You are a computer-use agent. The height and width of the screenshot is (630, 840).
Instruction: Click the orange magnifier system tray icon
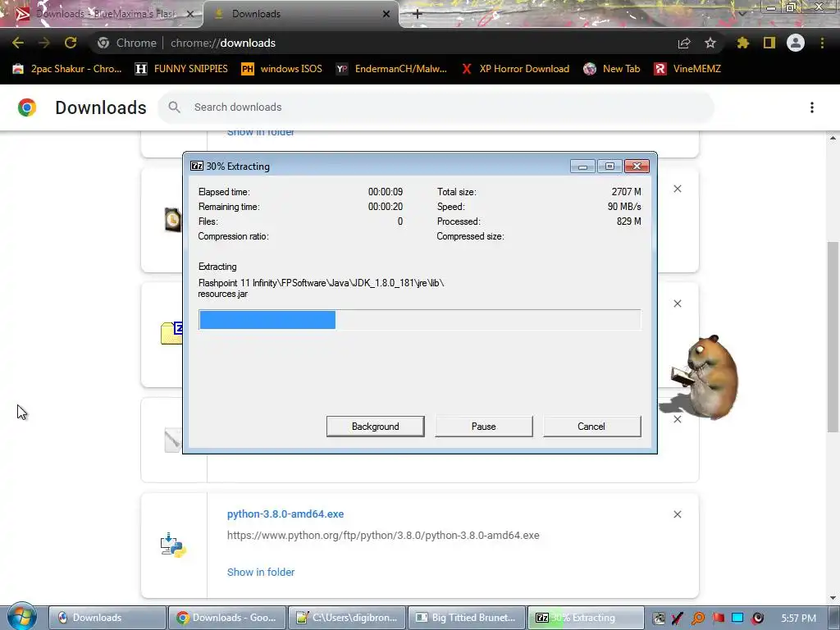point(698,619)
